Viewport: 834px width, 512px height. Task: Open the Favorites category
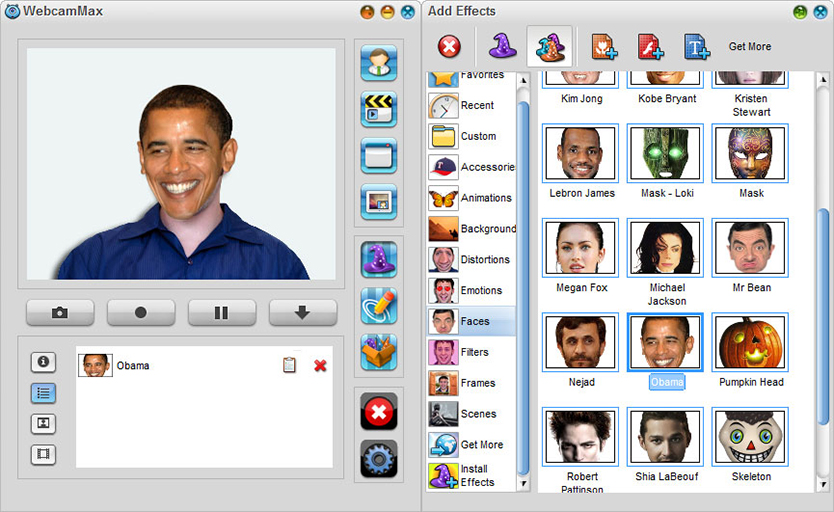pyautogui.click(x=471, y=78)
